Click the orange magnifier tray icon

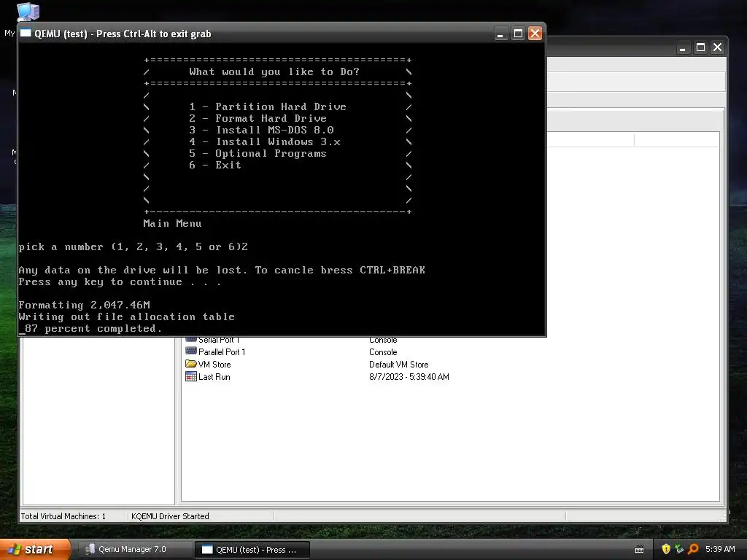(693, 549)
